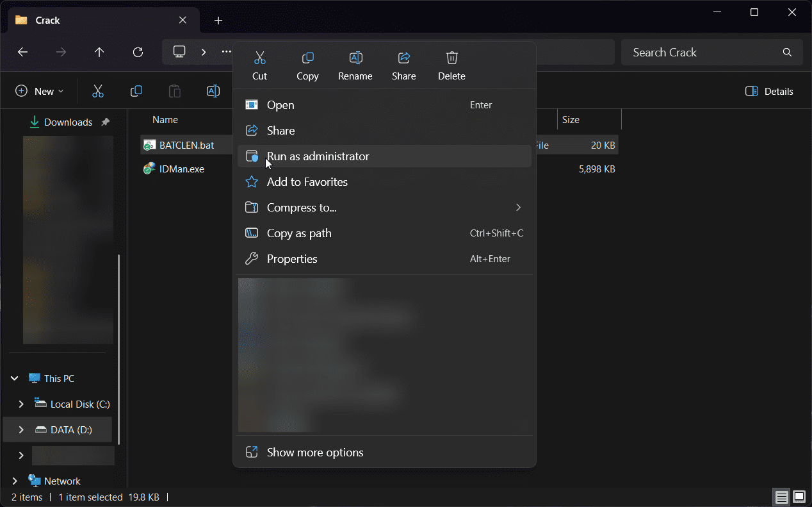The image size is (812, 507).
Task: Click the This PC monitor icon in address bar
Action: 179,52
